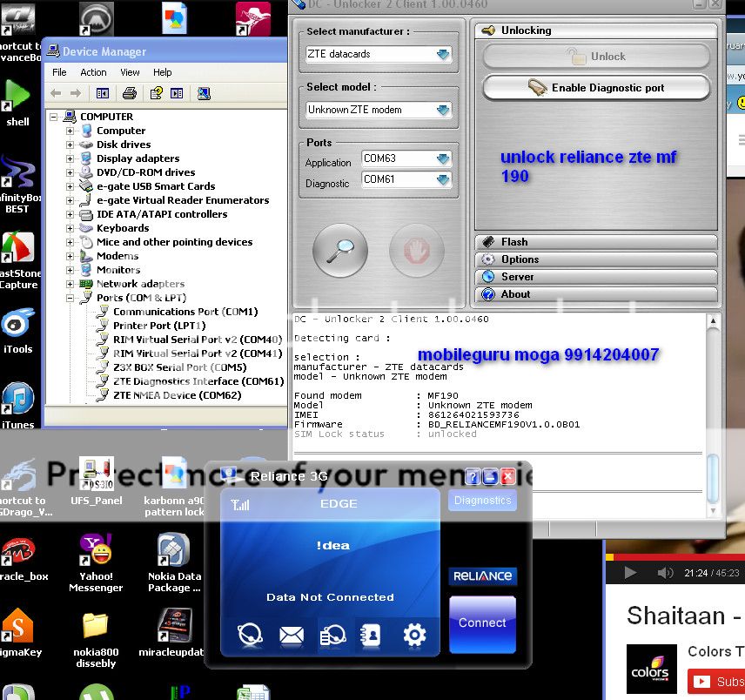
Task: Select Printer Port (LPT1) entry
Action: [159, 326]
